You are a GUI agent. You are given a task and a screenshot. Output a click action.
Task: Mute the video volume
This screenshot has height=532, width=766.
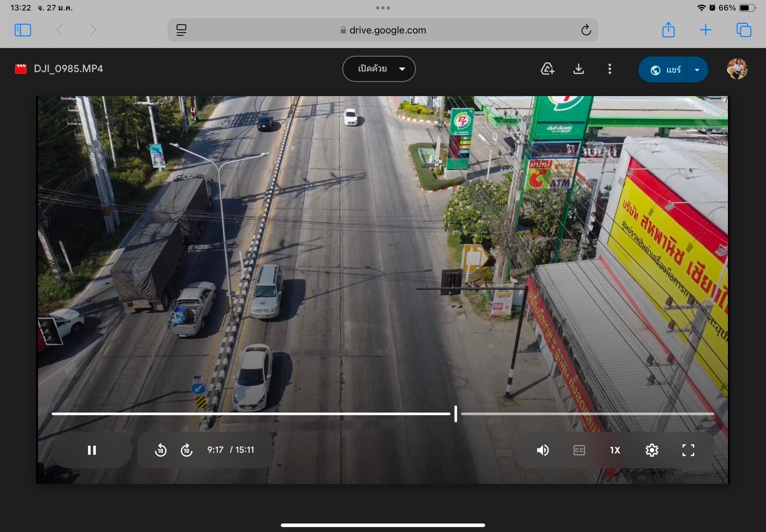pyautogui.click(x=542, y=450)
